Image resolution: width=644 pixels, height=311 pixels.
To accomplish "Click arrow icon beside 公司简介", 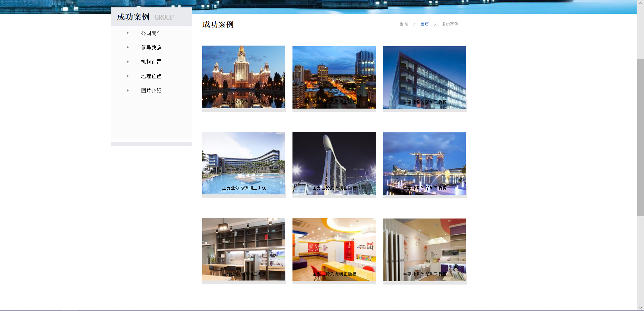I will pyautogui.click(x=128, y=33).
